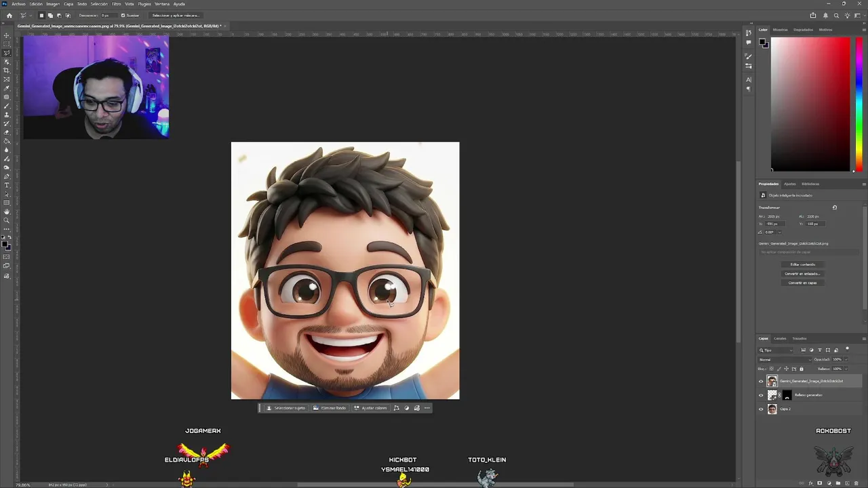Viewport: 868px width, 488px height.
Task: Open the blending mode Normal dropdown
Action: (x=785, y=359)
